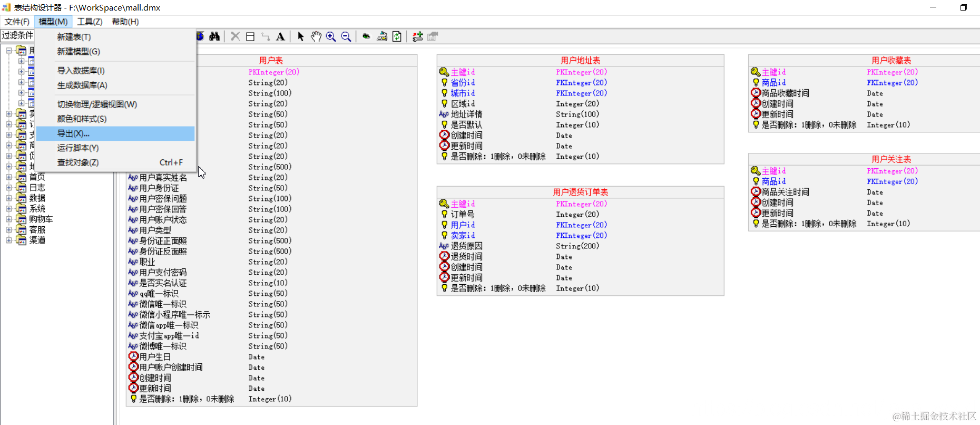Click the binoculars find icon in toolbar
The image size is (980, 425).
214,36
